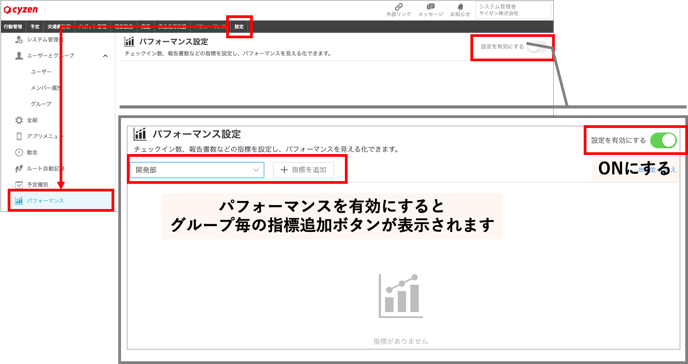Open 全般 settings in the sidebar
This screenshot has height=364, width=688.
point(32,120)
